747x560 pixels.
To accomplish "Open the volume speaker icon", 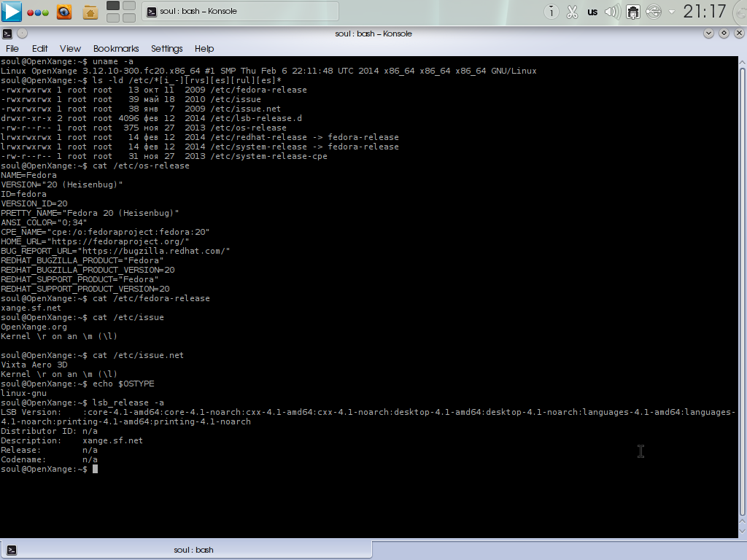I will tap(612, 12).
